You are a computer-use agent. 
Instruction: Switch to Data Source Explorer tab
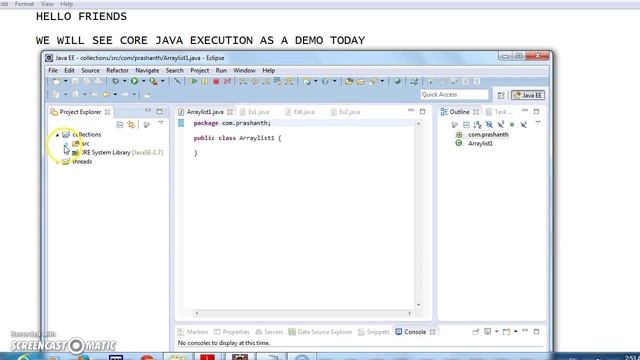click(320, 332)
